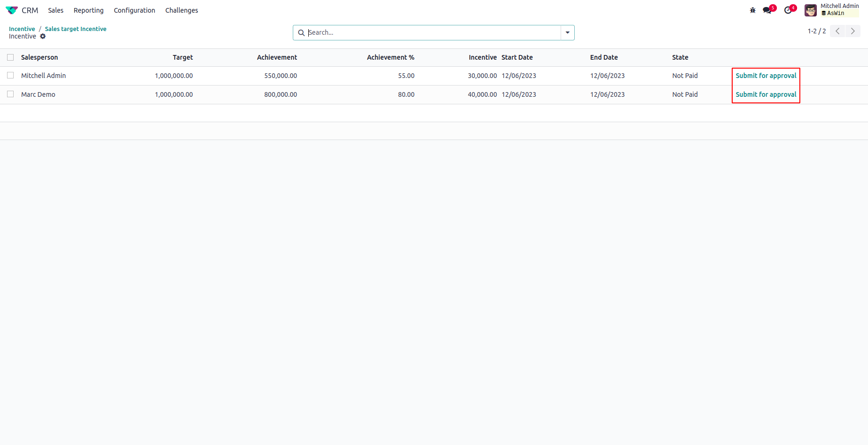Open the gear actions menu beside Incentive

click(x=43, y=36)
